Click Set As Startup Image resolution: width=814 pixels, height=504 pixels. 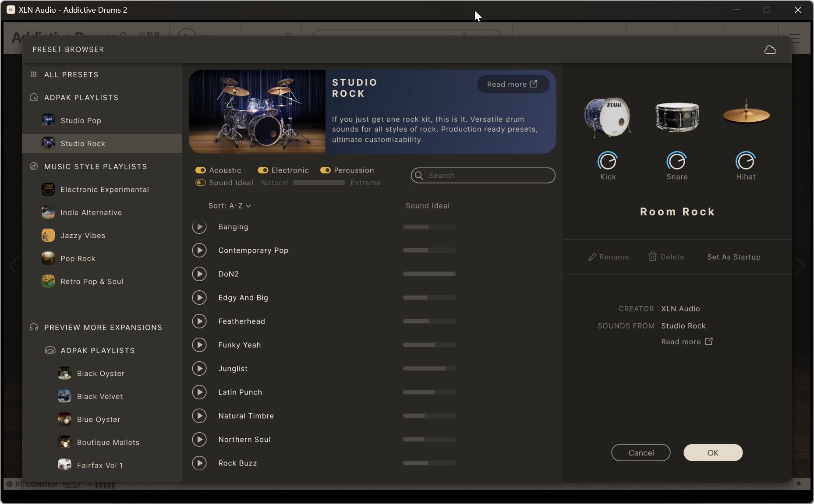click(734, 257)
